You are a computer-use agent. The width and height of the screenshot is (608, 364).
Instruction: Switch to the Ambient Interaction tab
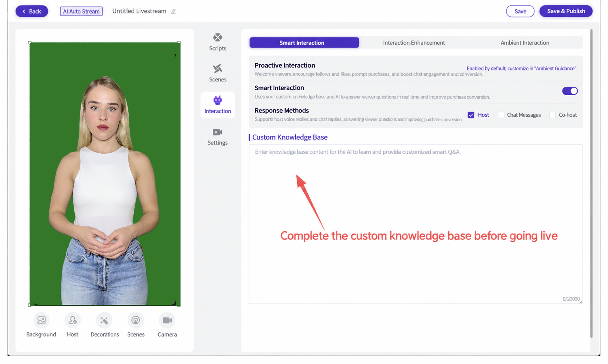pos(525,43)
